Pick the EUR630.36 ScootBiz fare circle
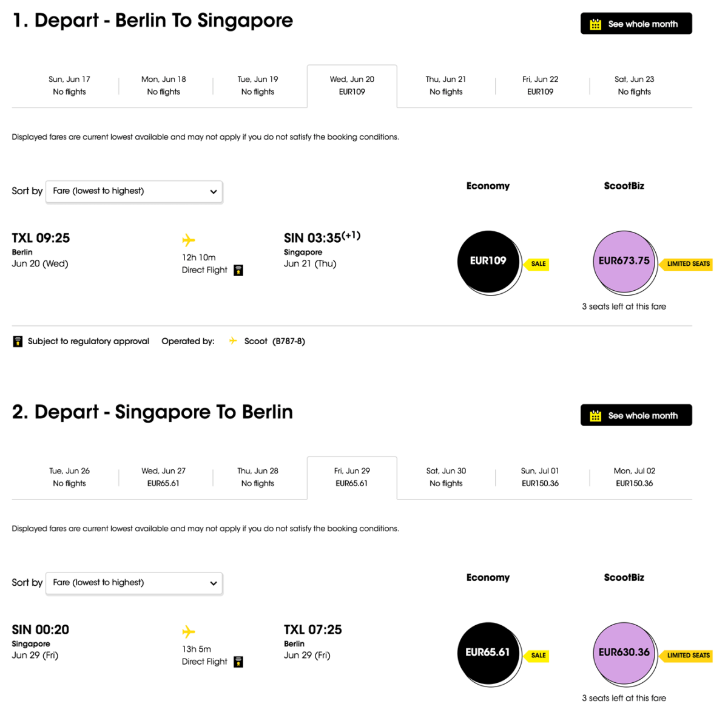 pyautogui.click(x=624, y=653)
